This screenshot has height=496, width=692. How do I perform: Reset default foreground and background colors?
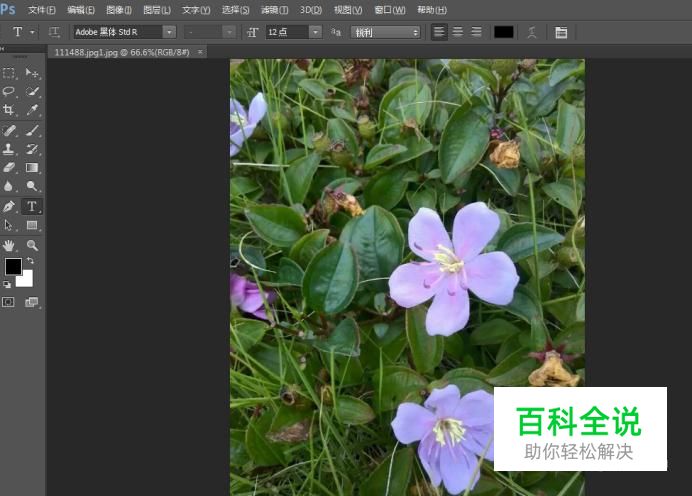[x=7, y=285]
